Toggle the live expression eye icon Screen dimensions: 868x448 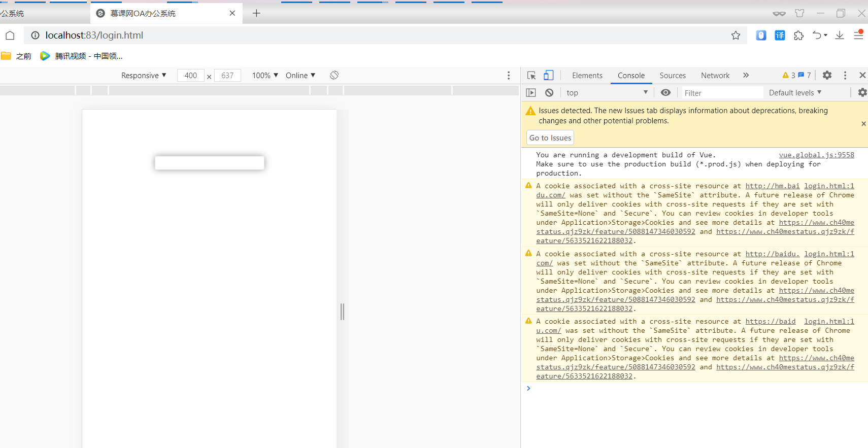(x=665, y=92)
